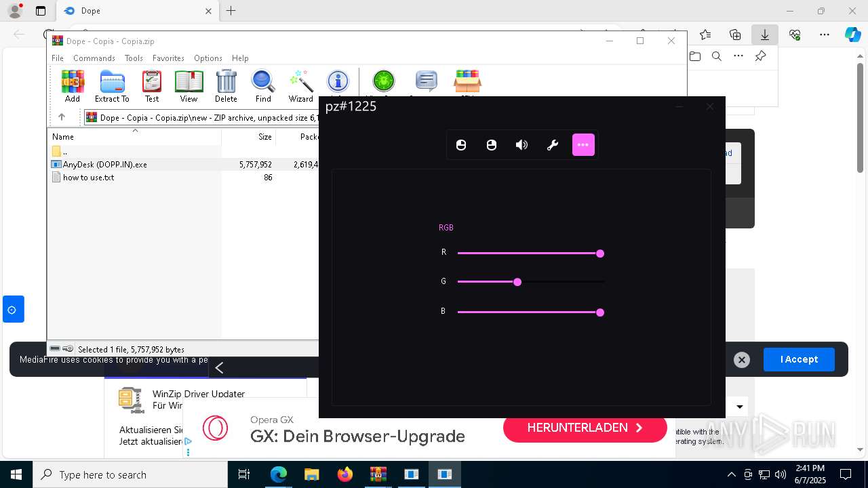Screen dimensions: 868x488
Task: Click the back chevron on the ad overlay
Action: [219, 367]
